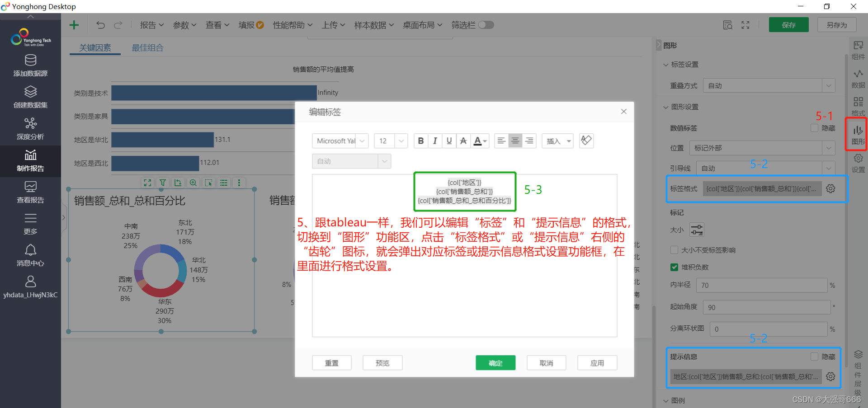Image resolution: width=868 pixels, height=408 pixels.
Task: Toggle italic in the label editor
Action: click(435, 141)
